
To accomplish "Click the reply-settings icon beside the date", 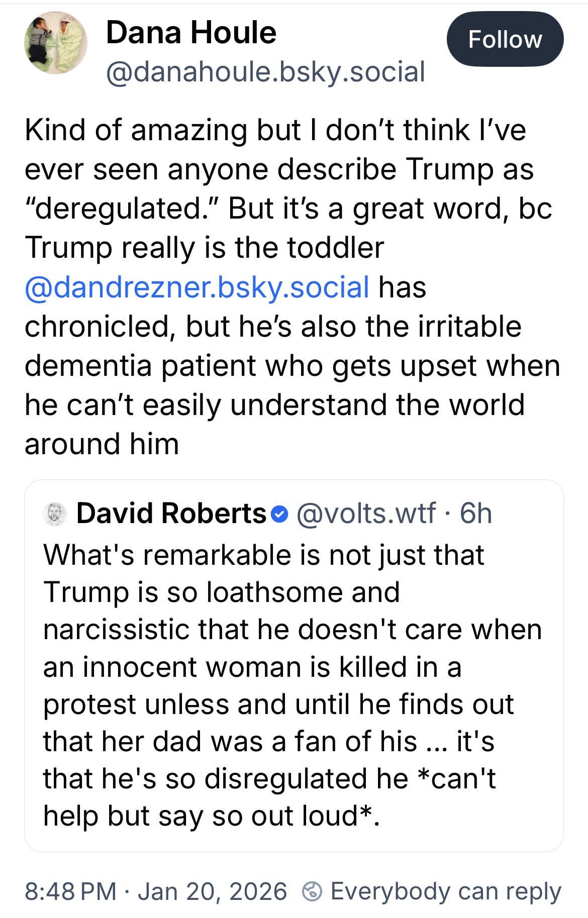I will pyautogui.click(x=312, y=892).
